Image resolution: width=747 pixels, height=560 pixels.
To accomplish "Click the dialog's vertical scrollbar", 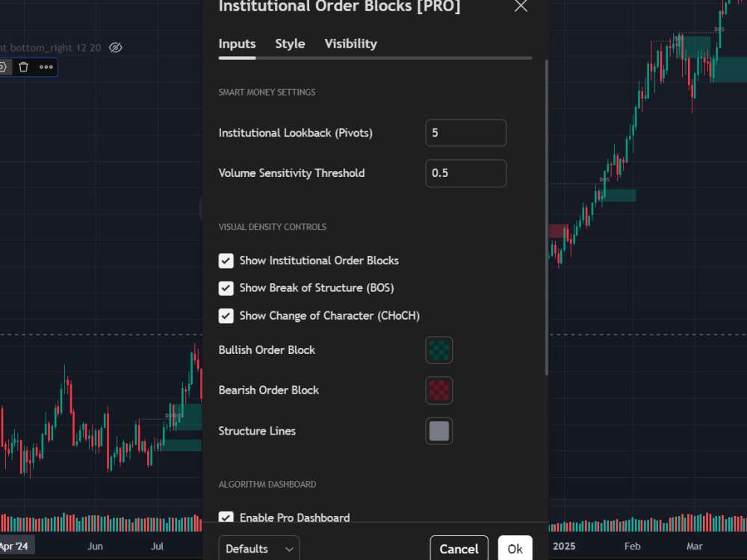I will [546, 217].
